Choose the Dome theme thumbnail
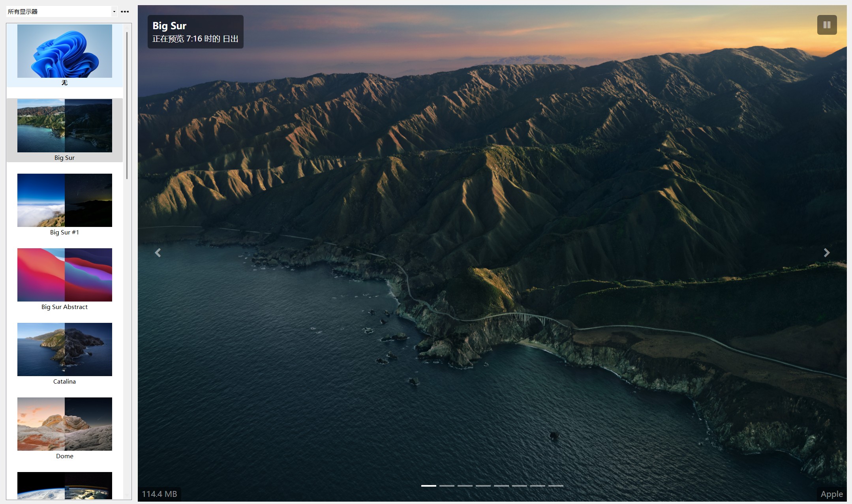The image size is (852, 504). pos(64,424)
